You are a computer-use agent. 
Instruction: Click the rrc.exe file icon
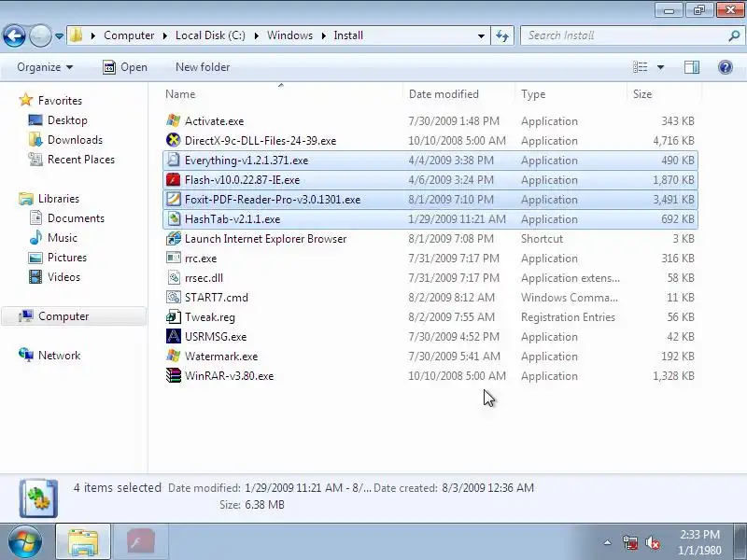(x=174, y=259)
